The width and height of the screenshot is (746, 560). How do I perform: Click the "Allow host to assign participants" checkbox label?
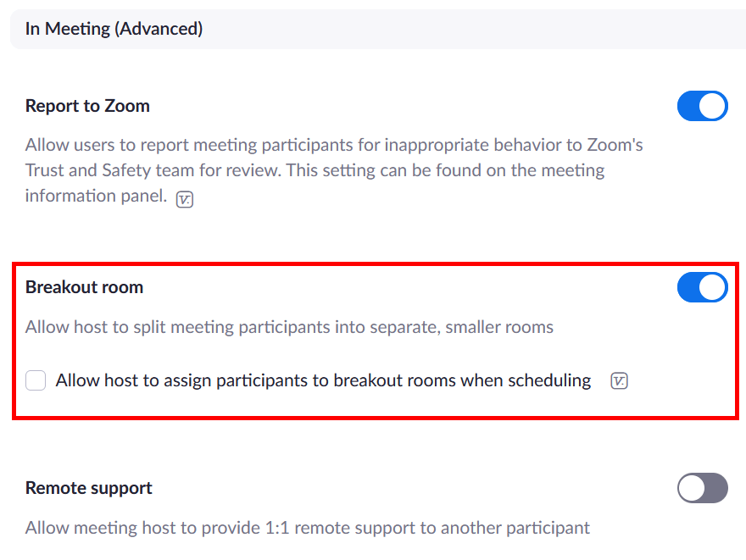point(323,380)
